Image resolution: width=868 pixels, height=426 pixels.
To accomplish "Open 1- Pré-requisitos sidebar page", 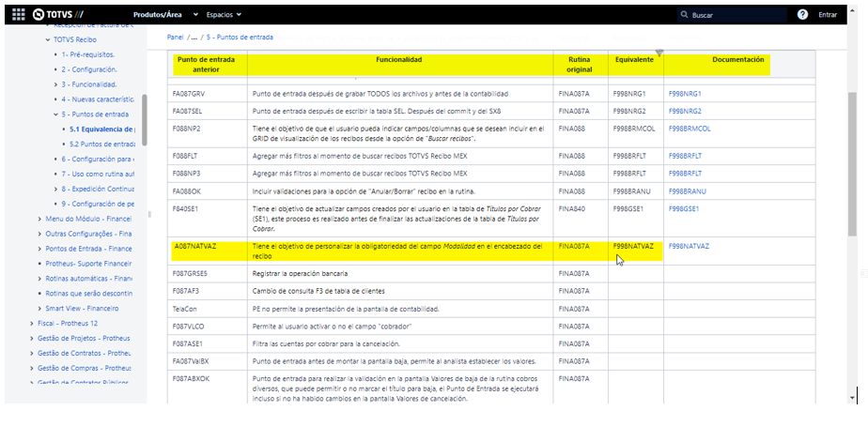I will (88, 54).
